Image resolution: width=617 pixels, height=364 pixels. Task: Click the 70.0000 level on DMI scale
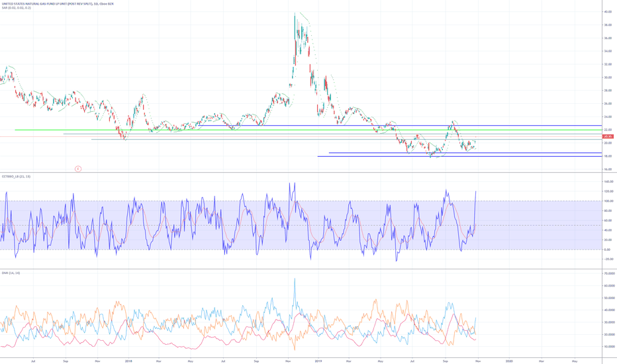(610, 273)
